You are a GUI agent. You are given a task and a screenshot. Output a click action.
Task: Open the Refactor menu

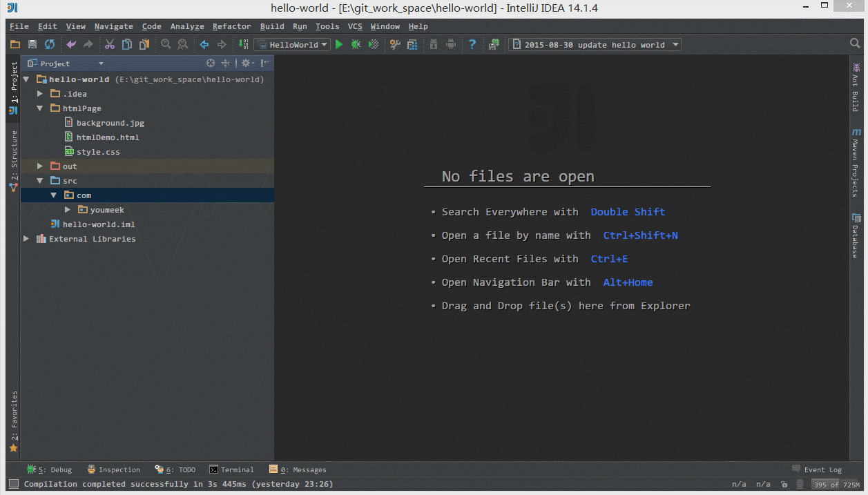(231, 26)
